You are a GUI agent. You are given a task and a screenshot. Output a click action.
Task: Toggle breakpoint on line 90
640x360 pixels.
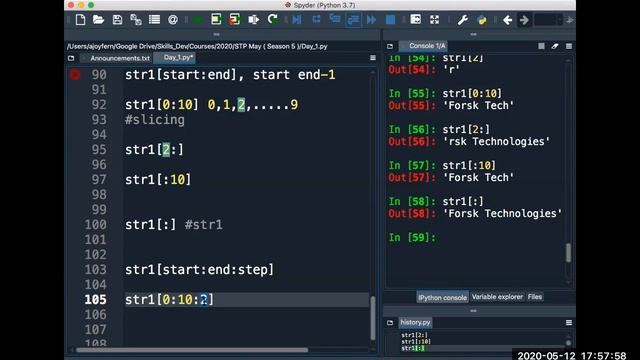[x=75, y=74]
